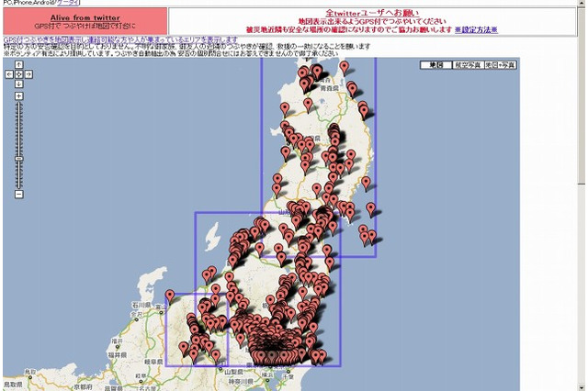Click the zoom slider handle

tap(18, 159)
